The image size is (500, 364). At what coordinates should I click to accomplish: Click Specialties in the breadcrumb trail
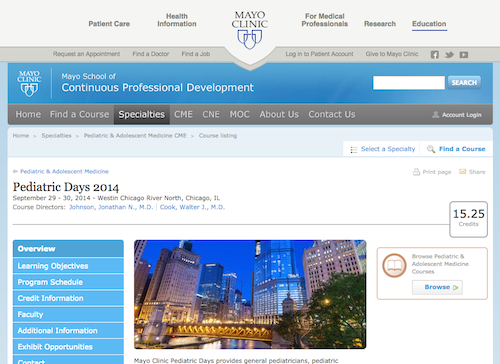(56, 136)
